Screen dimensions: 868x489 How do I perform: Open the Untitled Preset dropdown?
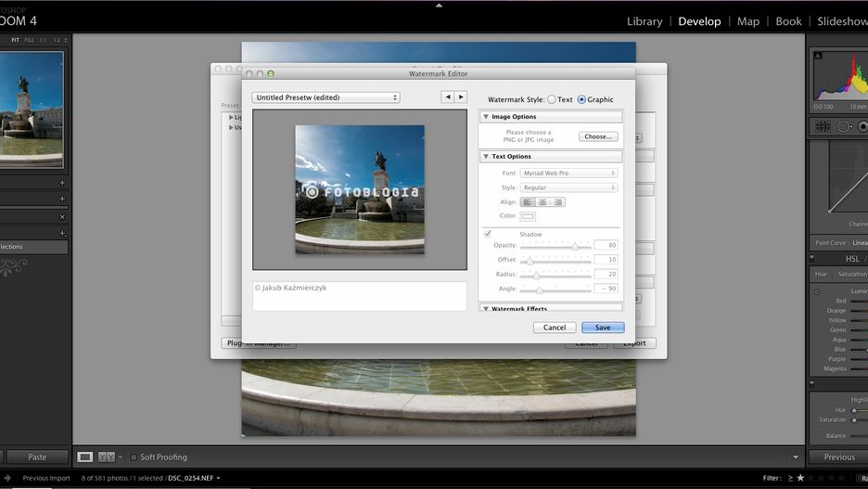326,97
